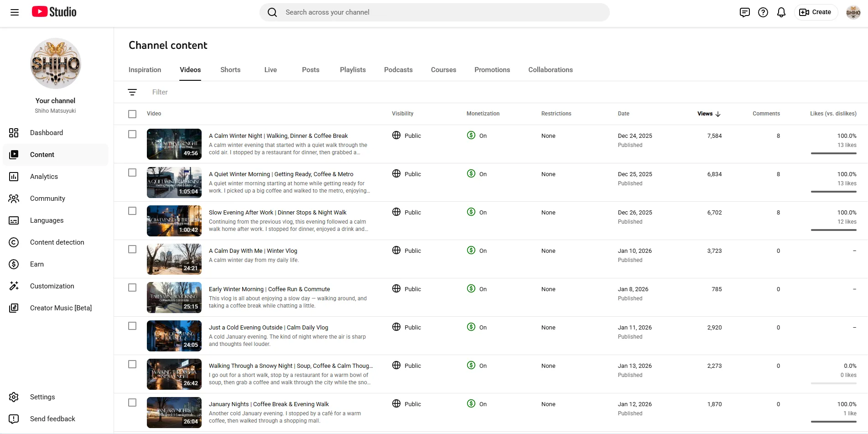Screen dimensions: 868x434
Task: Check the box for Early Winter Morning video
Action: pos(132,288)
